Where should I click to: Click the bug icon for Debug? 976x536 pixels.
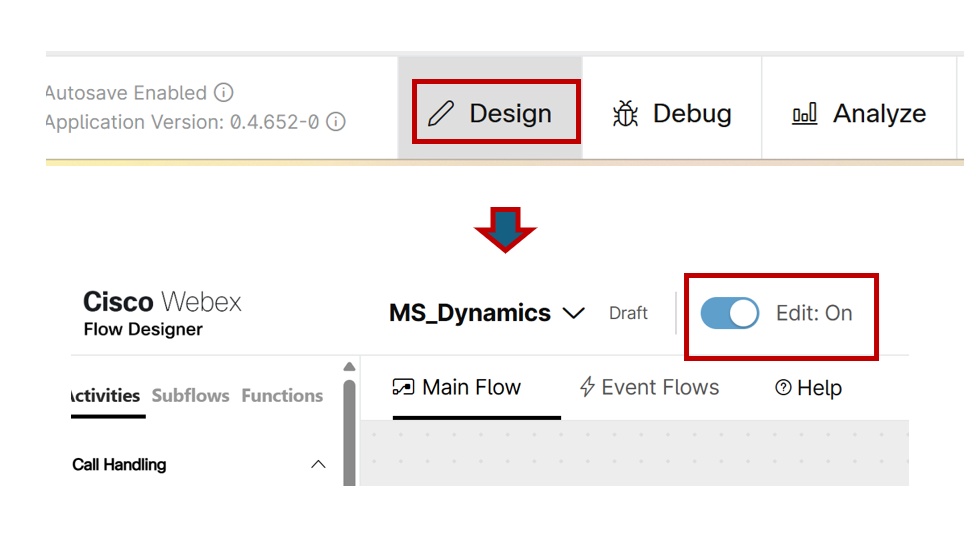[625, 114]
